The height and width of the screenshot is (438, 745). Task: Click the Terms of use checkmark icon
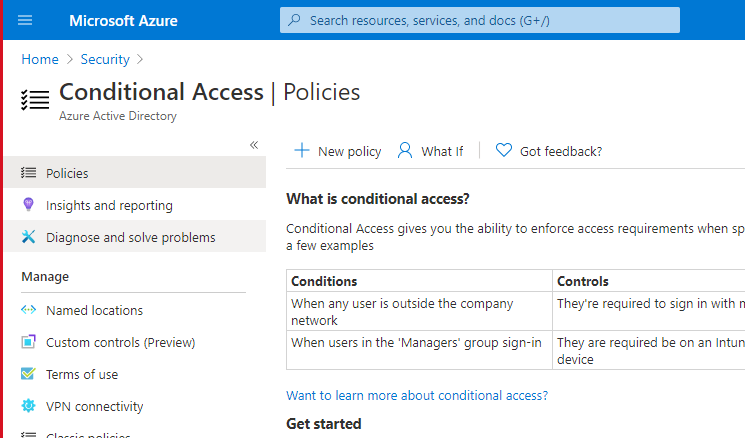click(x=28, y=373)
